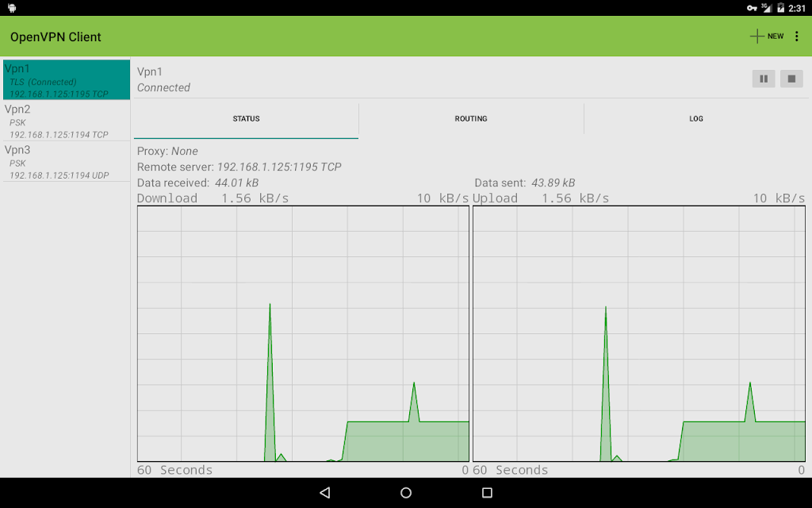This screenshot has height=508, width=812.
Task: Tap the Android debug icon in status bar
Action: coord(12,8)
